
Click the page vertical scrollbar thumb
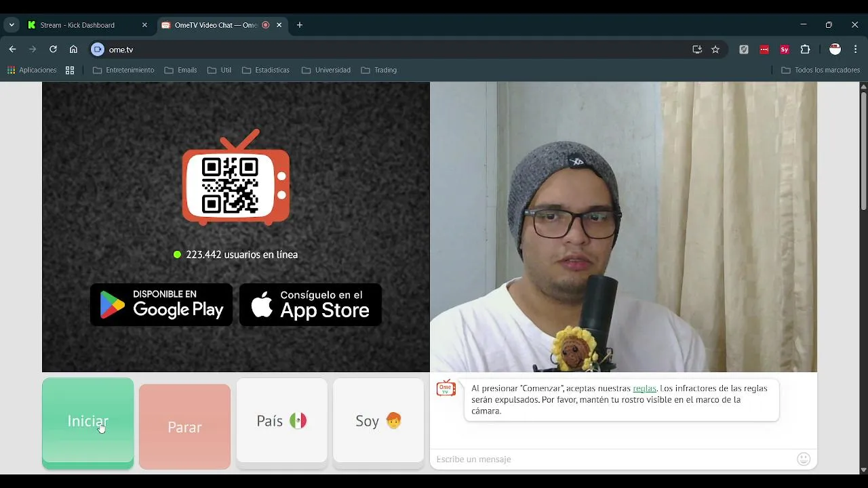pos(863,150)
